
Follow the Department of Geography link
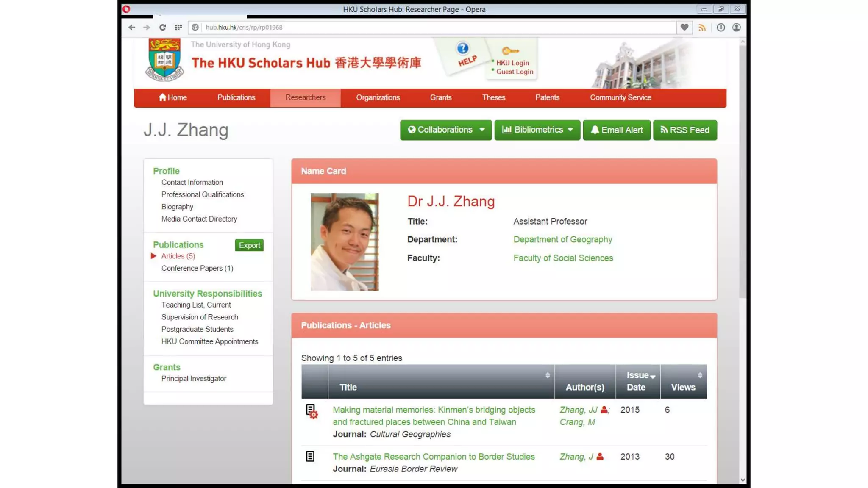point(562,239)
